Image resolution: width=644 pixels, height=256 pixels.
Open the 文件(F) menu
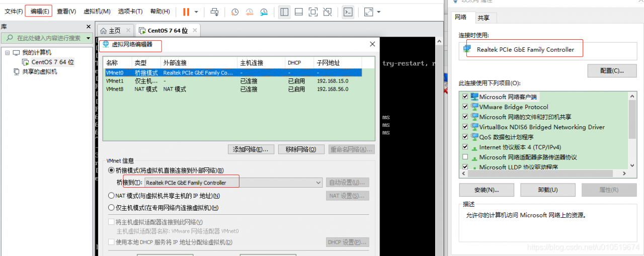(14, 11)
